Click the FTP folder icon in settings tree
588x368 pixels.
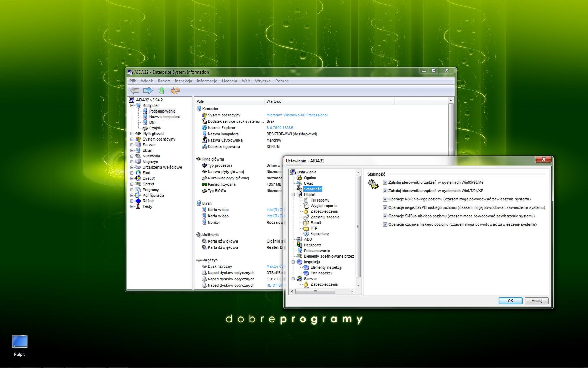[306, 228]
